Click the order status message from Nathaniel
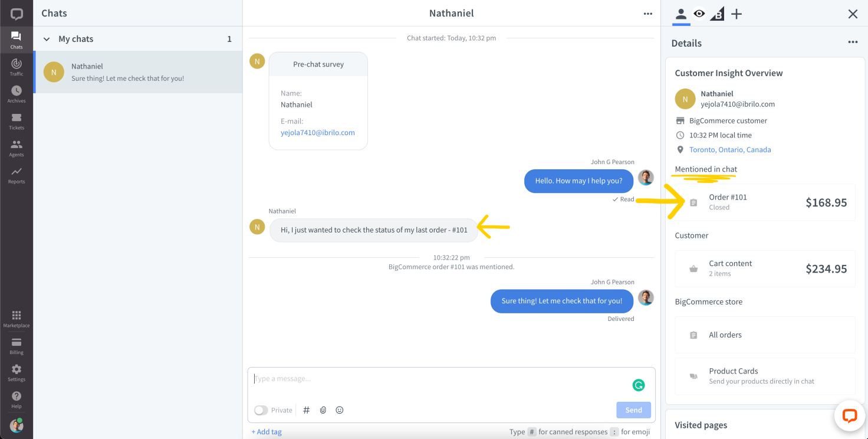 point(374,230)
